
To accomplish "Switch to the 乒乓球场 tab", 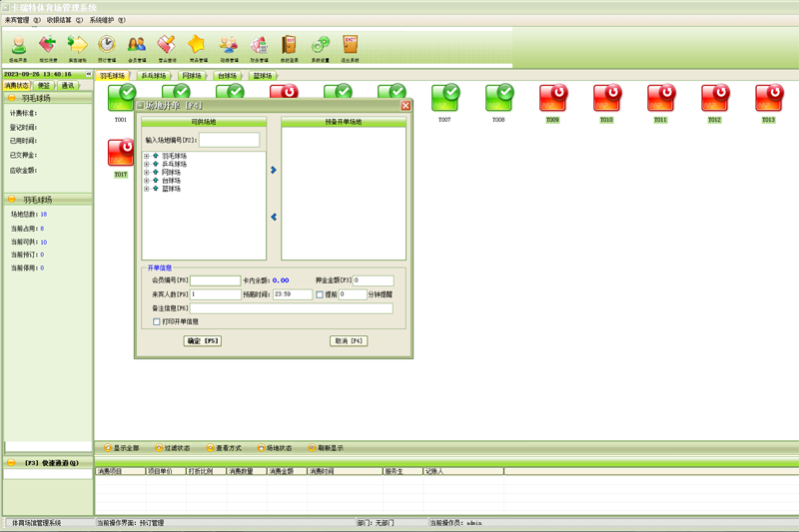I will (154, 76).
